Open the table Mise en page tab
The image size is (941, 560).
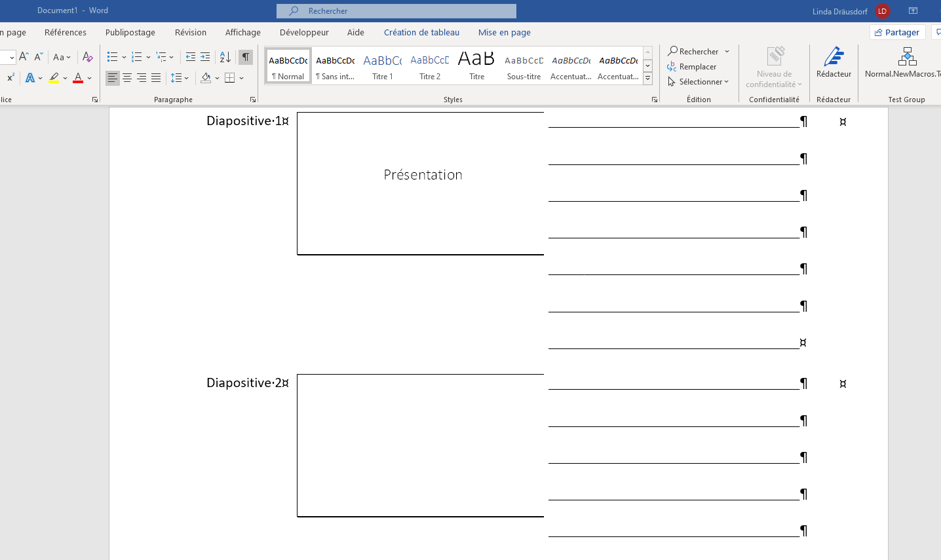pos(505,32)
